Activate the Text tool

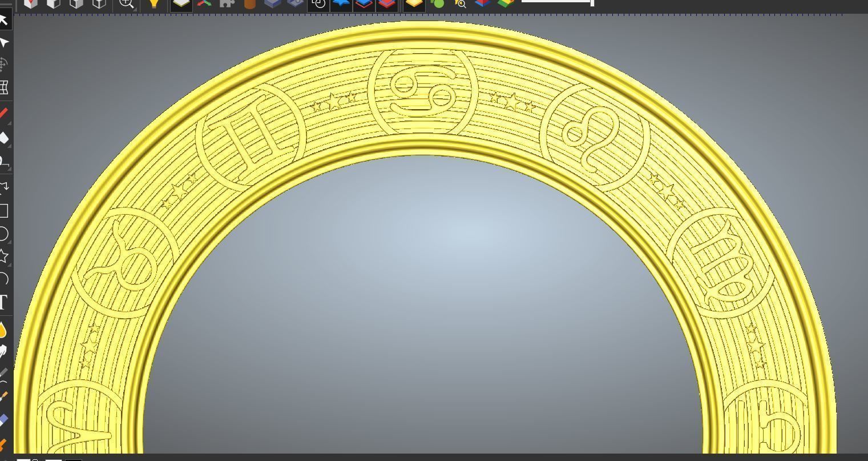(3, 302)
